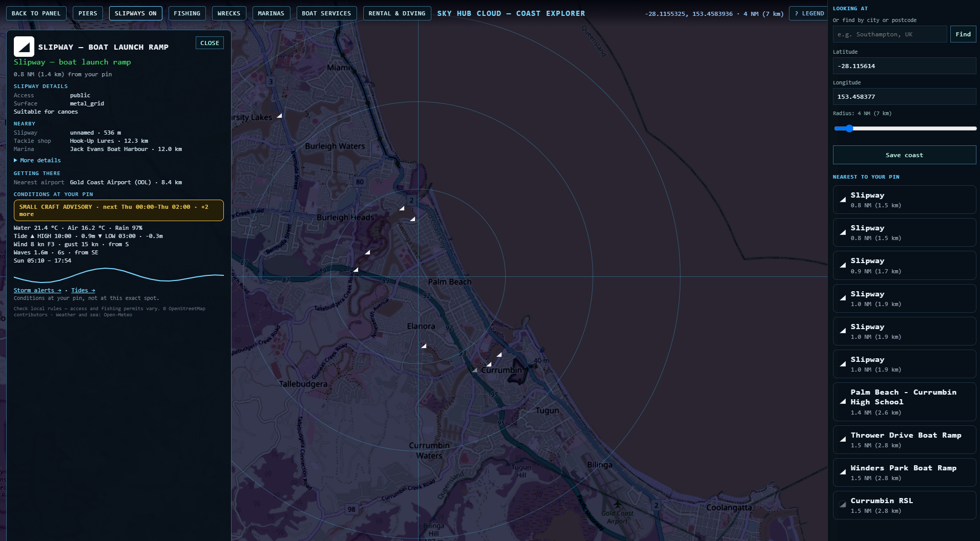
Task: Adjust the Radius slider handle
Action: (849, 128)
